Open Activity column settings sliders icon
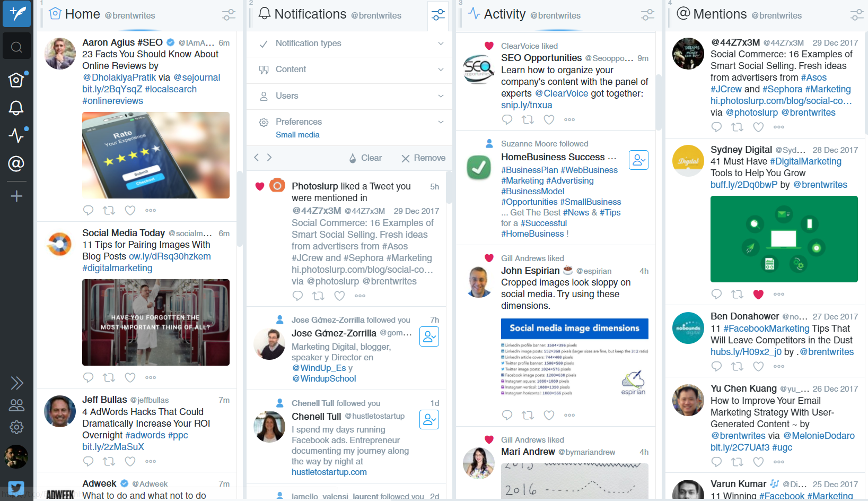This screenshot has width=868, height=501. tap(647, 15)
